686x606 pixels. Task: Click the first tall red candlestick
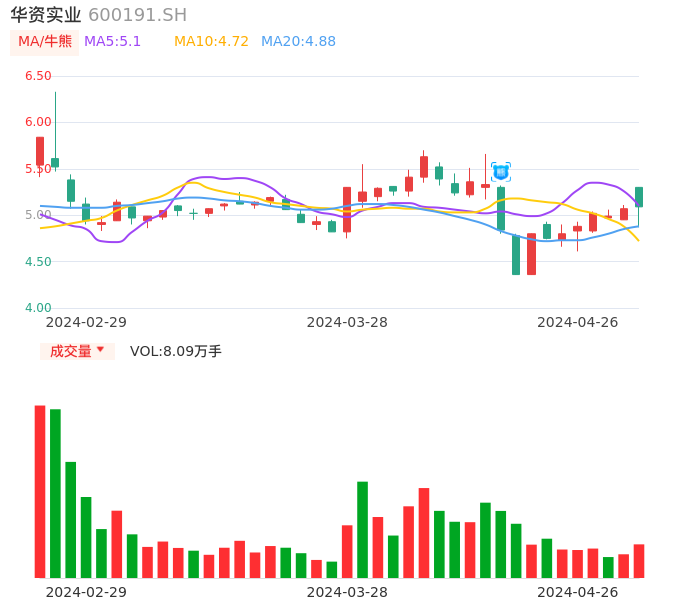point(40,151)
